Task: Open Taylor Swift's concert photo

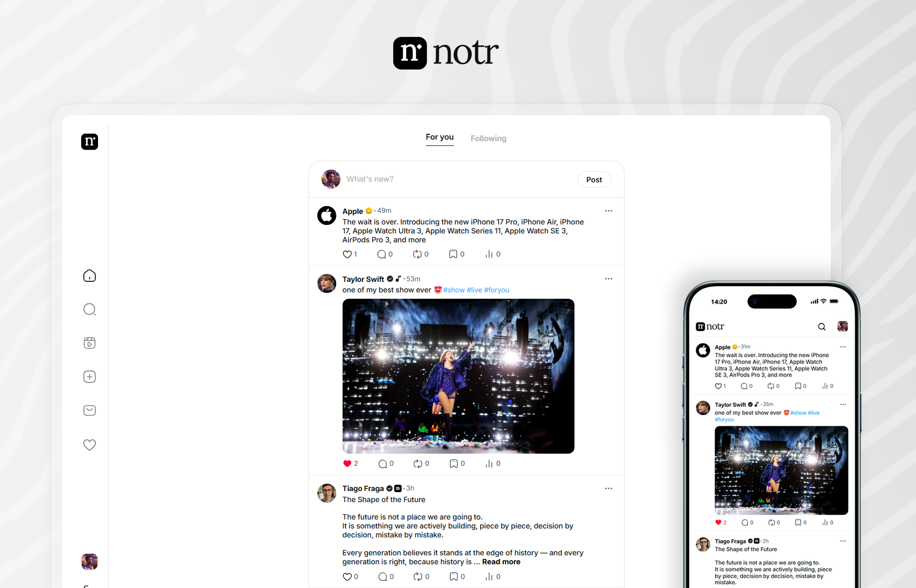Action: (458, 376)
